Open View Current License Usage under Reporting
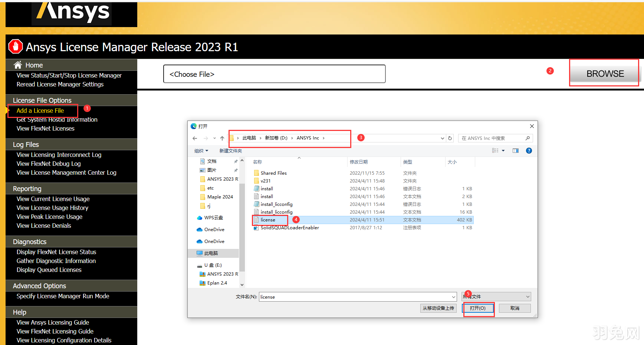 (53, 199)
